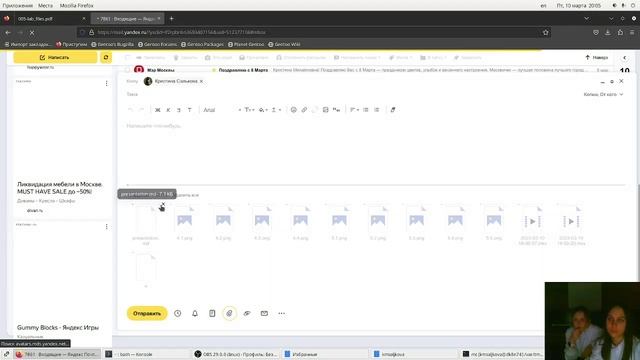Open the ad options menu on Ликвидация мебели ad
The image size is (640, 360).
pyautogui.click(x=107, y=83)
